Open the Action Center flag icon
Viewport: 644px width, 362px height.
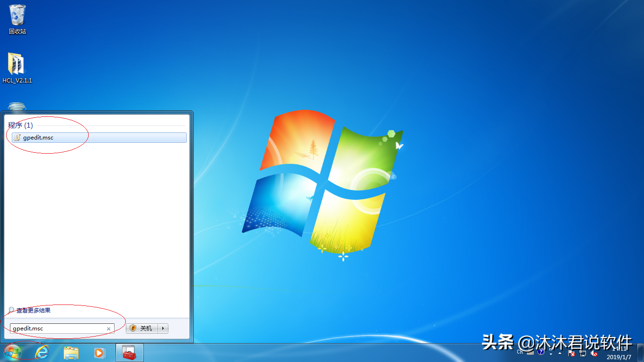point(571,353)
